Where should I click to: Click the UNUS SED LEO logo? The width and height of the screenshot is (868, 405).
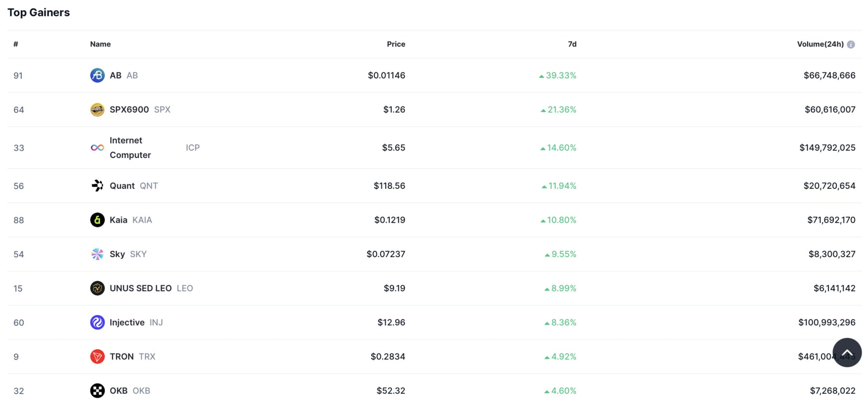coord(97,288)
